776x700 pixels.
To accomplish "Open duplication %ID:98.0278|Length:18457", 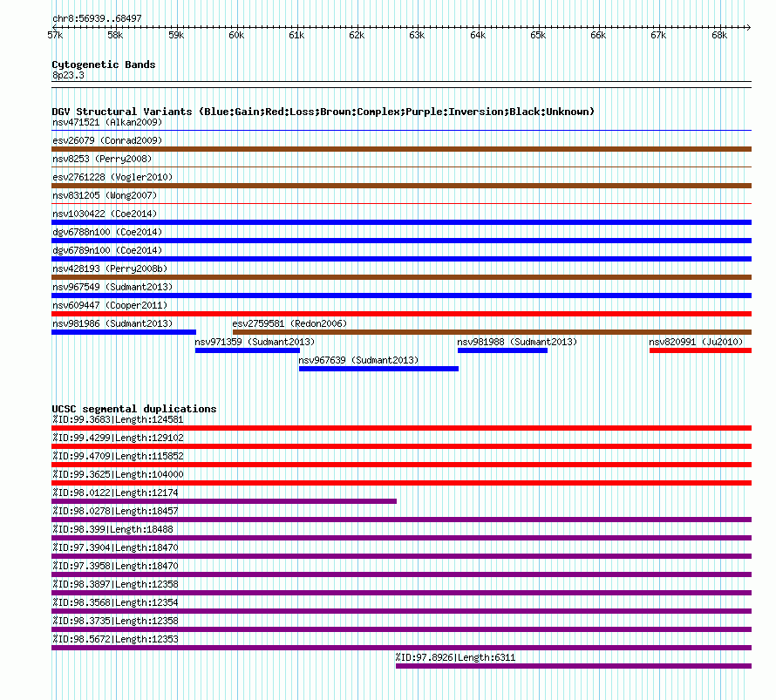I will (115, 511).
